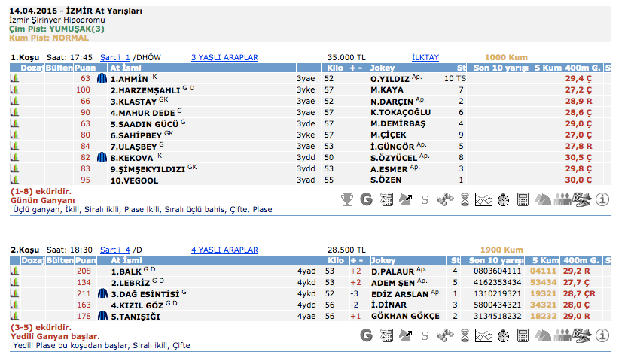The height and width of the screenshot is (364, 634).
Task: Click bar chart icon beside 3.DAĞ ESİNTİSİ
Action: pos(14,294)
